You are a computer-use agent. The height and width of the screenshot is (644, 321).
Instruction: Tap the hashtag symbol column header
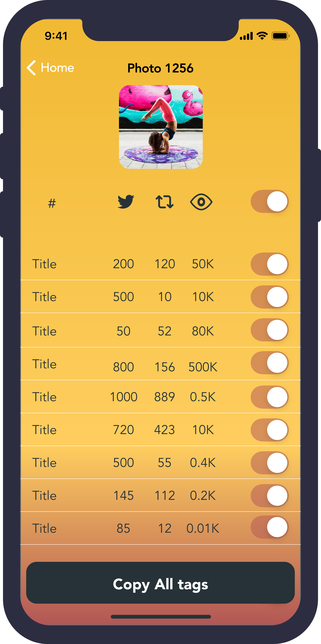coord(52,203)
